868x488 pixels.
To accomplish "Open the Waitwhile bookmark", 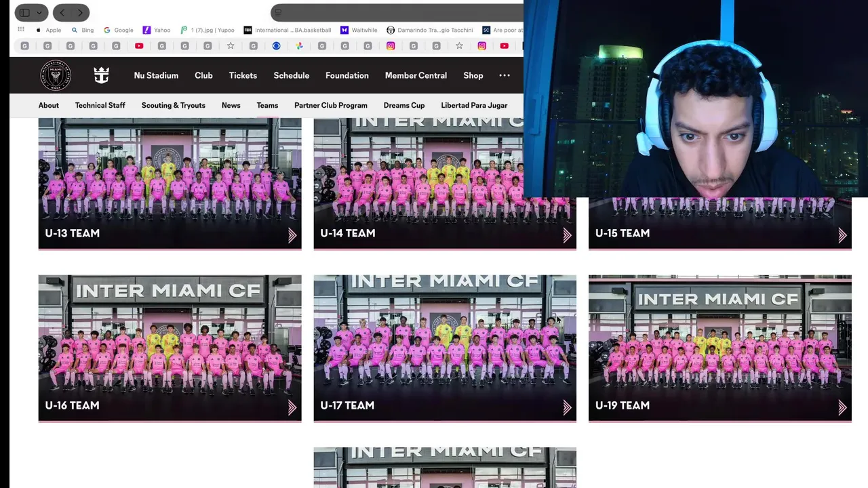I will [x=359, y=30].
